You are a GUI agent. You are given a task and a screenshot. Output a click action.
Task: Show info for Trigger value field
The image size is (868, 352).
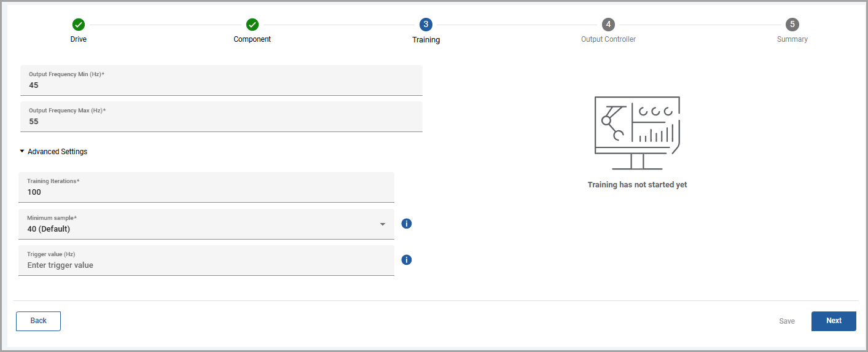pyautogui.click(x=406, y=260)
